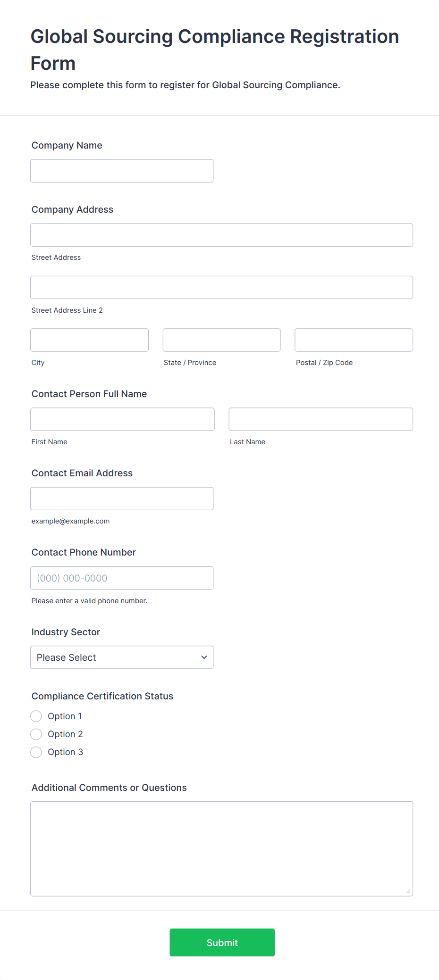Viewport: 439px width, 980px height.
Task: Click the First Name input
Action: (122, 419)
